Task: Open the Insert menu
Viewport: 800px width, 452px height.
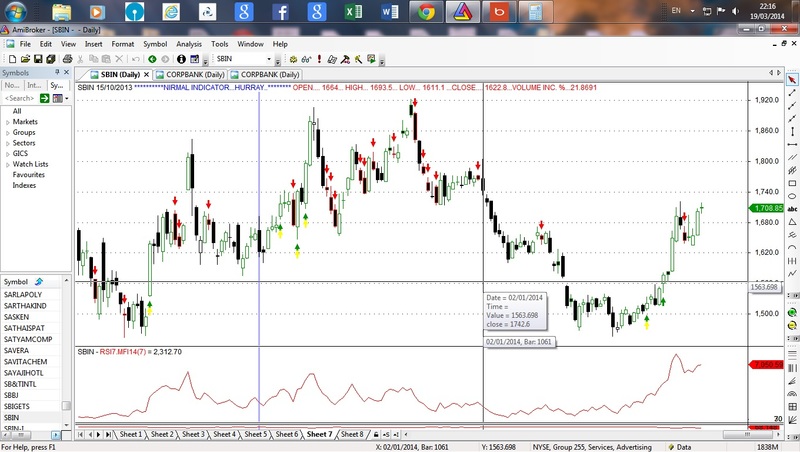Action: 93,44
